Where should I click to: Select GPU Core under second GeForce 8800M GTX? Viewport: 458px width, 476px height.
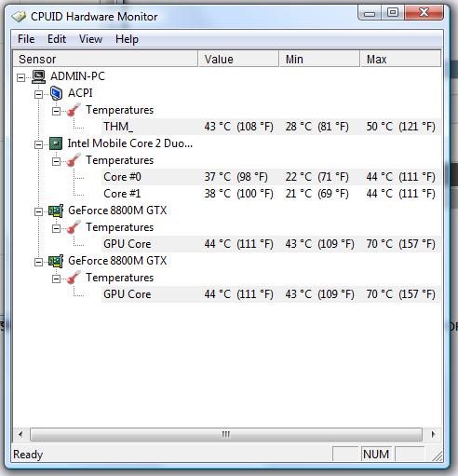(271, 294)
